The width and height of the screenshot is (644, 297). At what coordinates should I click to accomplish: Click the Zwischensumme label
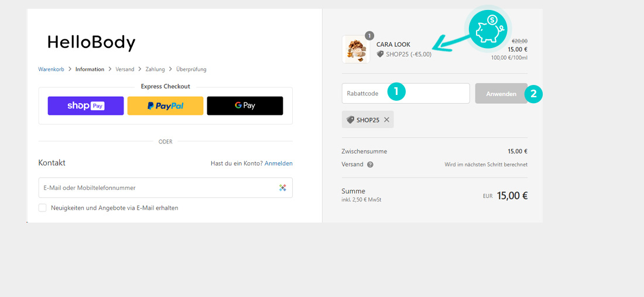click(364, 151)
